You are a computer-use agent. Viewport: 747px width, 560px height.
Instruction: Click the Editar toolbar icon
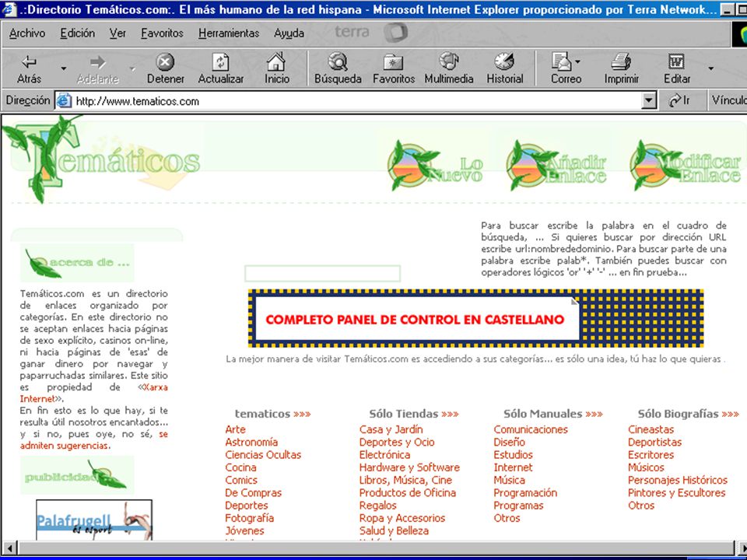coord(676,62)
